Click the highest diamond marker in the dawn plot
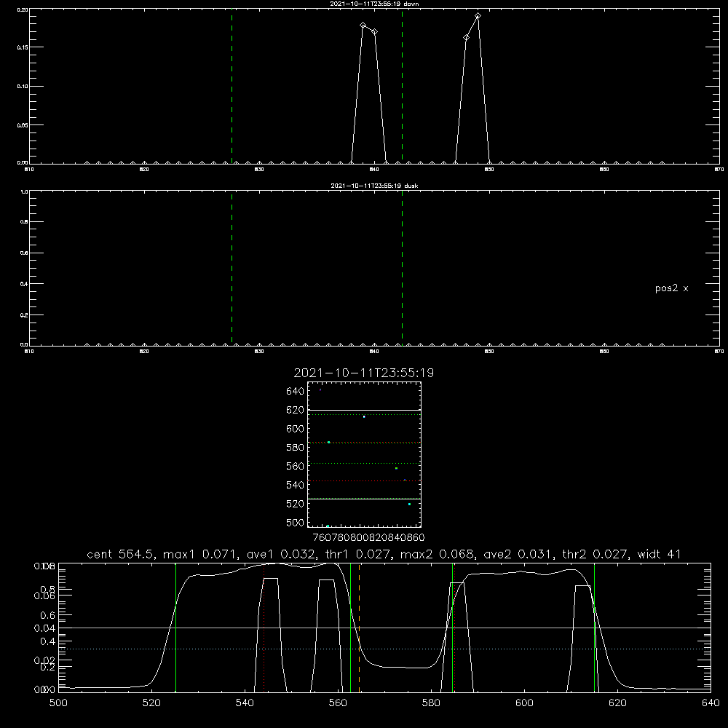 (x=478, y=16)
